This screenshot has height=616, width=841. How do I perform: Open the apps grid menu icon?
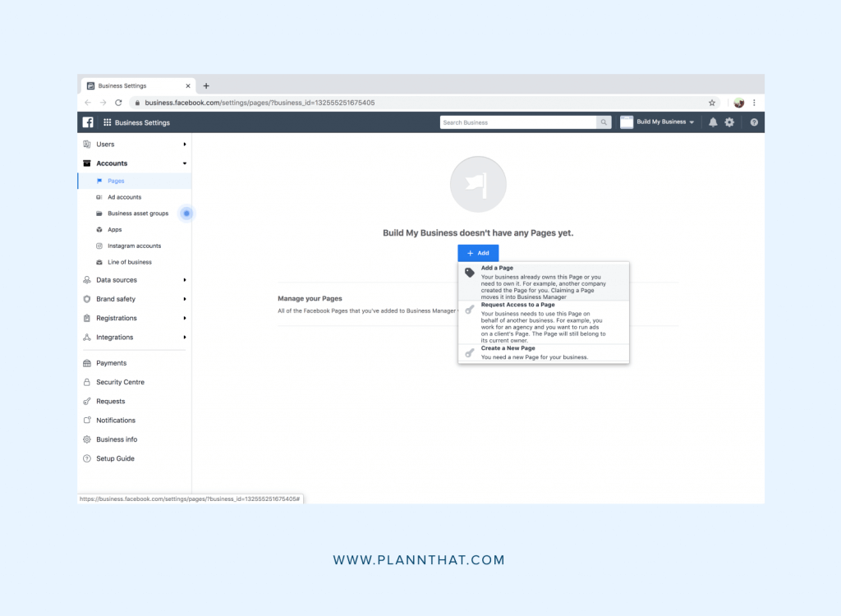[x=108, y=122]
